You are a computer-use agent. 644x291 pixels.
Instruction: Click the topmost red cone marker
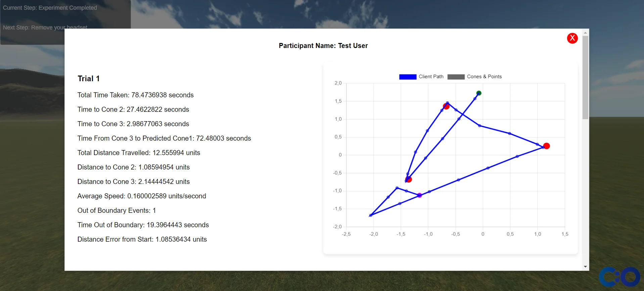coord(446,106)
